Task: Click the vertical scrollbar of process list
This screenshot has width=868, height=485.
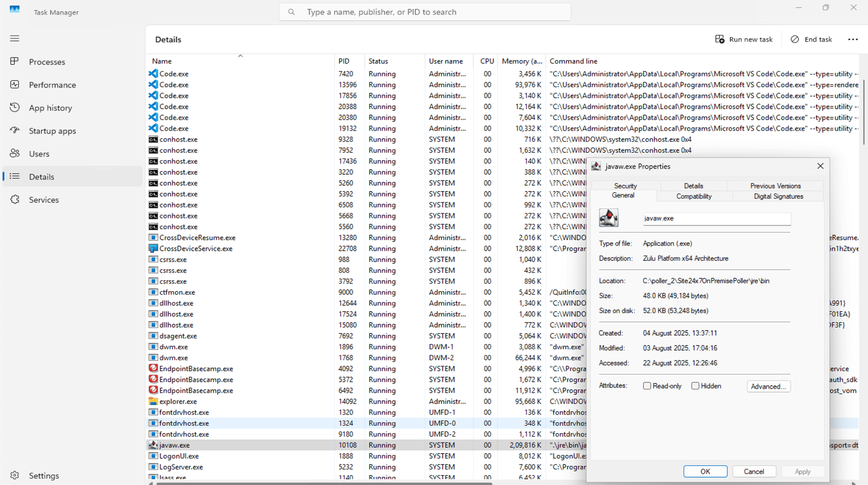Action: (x=864, y=112)
